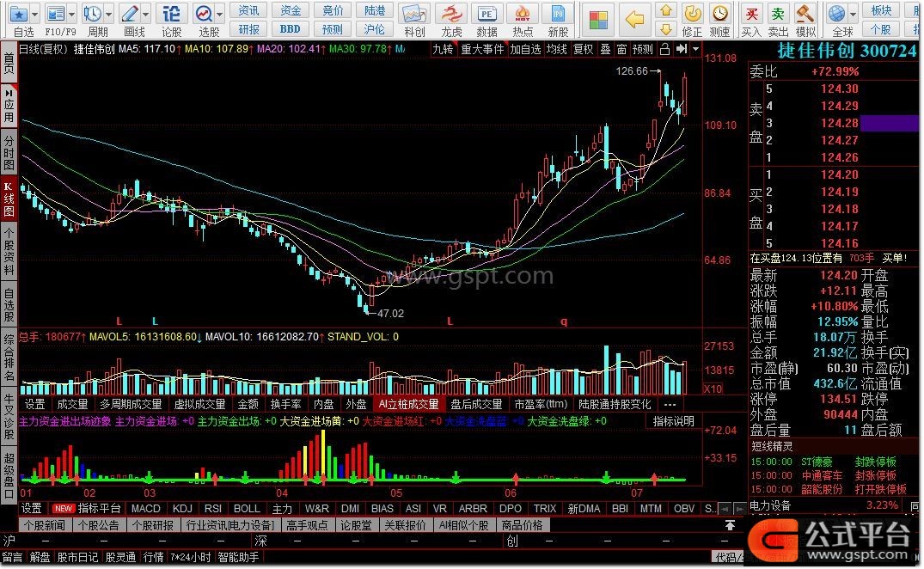Open the 个股新闻 stock news tab
This screenshot has width=924, height=569.
point(44,525)
